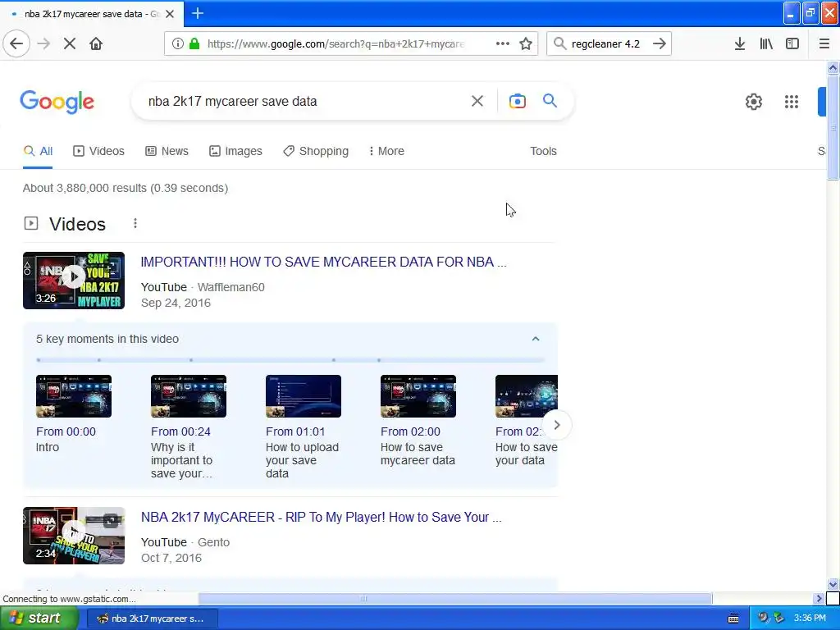The width and height of the screenshot is (840, 630).
Task: Play the 2:34 Gento video thumbnail
Action: (74, 535)
